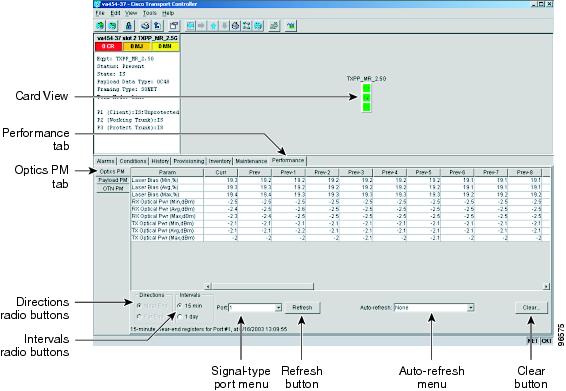
Task: Click the table scrollbar left arrow
Action: coord(208,286)
